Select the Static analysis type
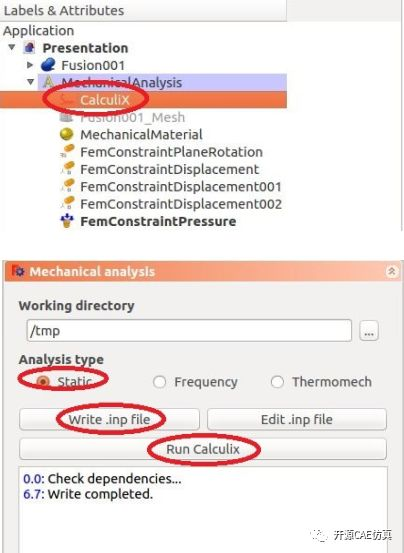404x553 pixels. [x=43, y=382]
